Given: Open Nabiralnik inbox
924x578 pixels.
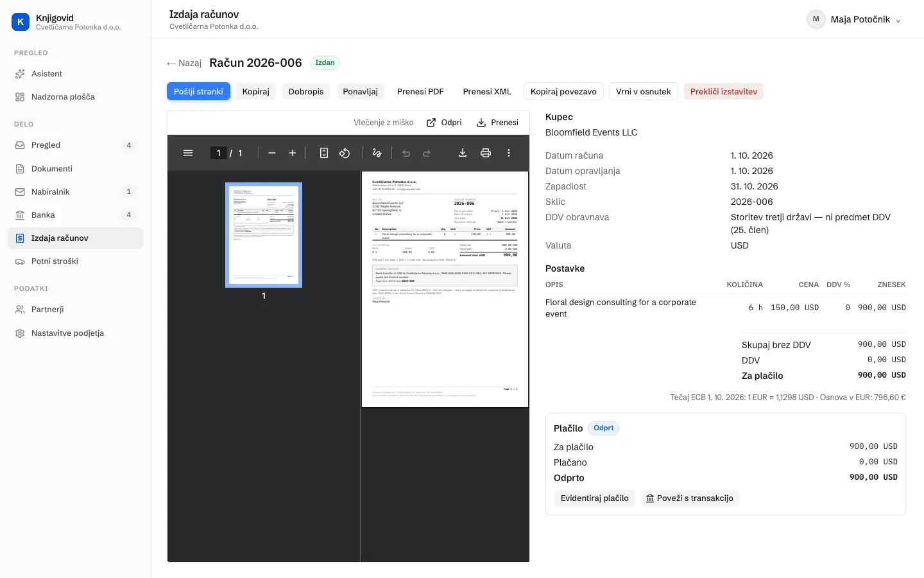Looking at the screenshot, I should (76, 192).
